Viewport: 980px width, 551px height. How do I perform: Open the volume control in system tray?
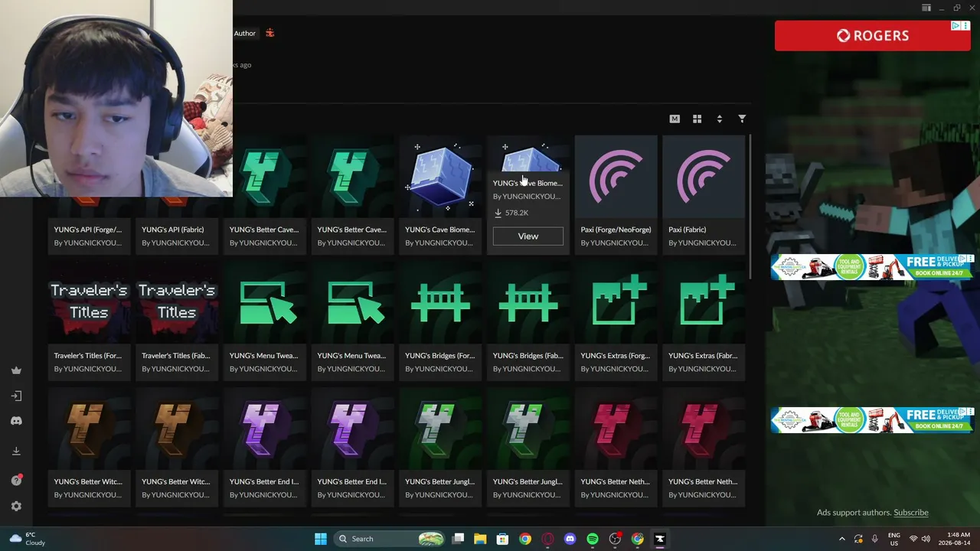coord(926,539)
